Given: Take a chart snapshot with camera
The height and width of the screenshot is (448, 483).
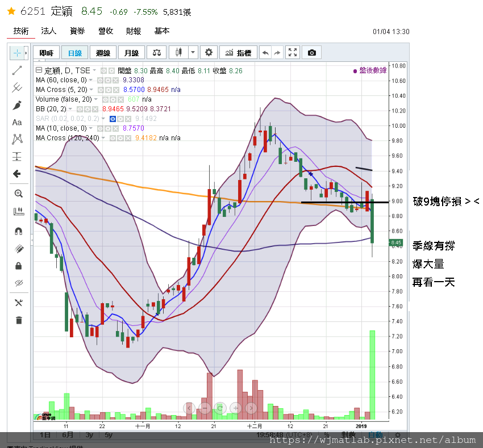Looking at the screenshot, I should click(312, 52).
